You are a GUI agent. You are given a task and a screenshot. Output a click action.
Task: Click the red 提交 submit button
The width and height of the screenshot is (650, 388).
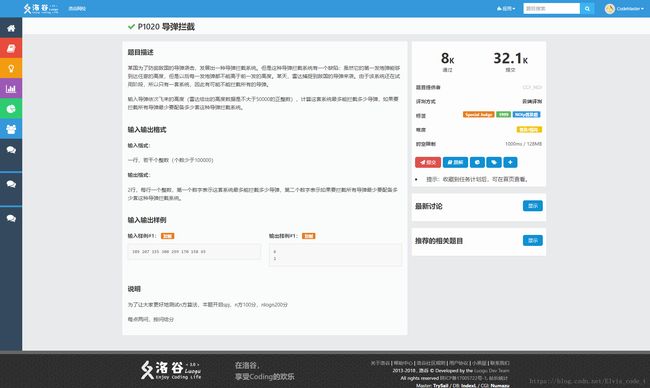[x=428, y=162]
